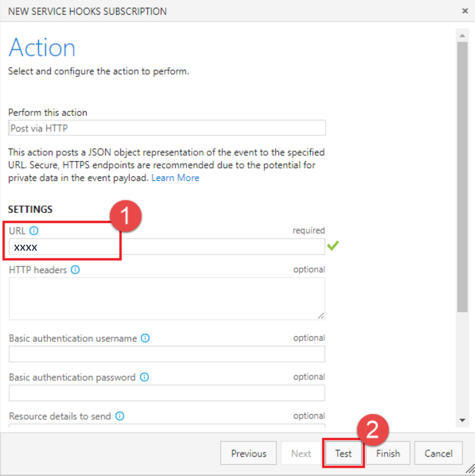Screen dimensions: 475x476
Task: Open the Resource details to send info icon
Action: point(119,416)
